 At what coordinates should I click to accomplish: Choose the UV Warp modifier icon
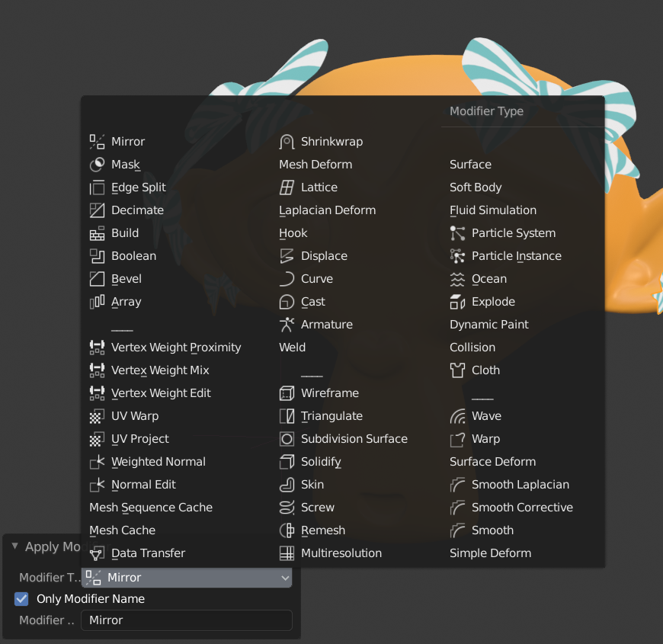click(x=97, y=415)
